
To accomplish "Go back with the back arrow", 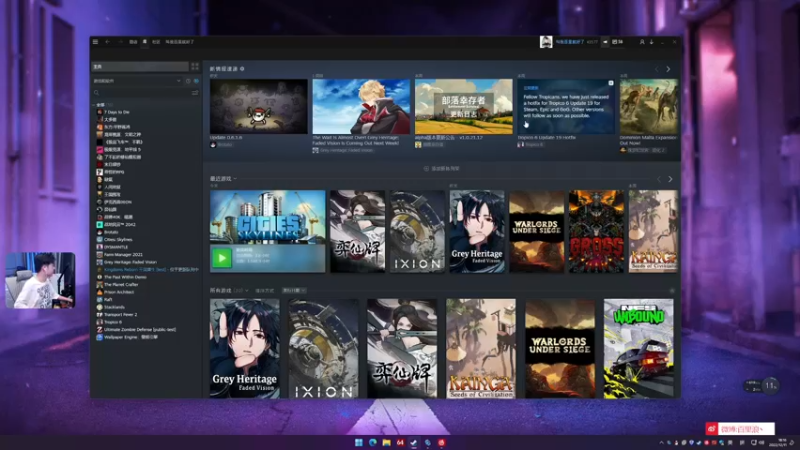I will [x=107, y=42].
